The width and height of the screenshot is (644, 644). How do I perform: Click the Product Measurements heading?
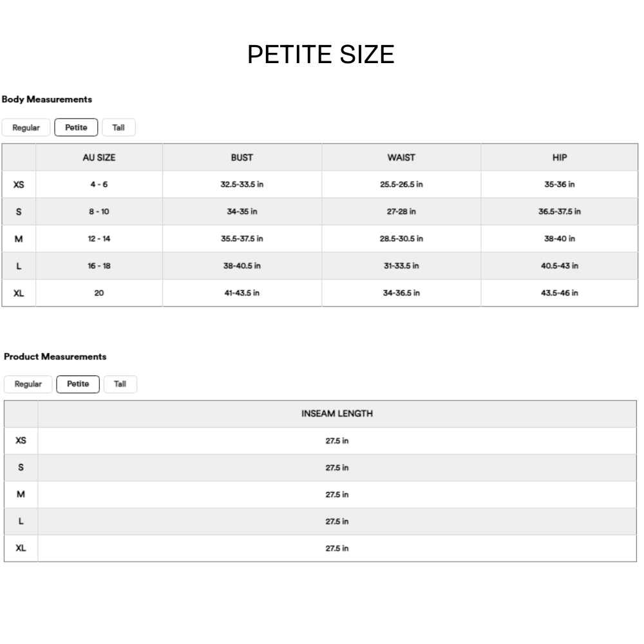tap(55, 357)
